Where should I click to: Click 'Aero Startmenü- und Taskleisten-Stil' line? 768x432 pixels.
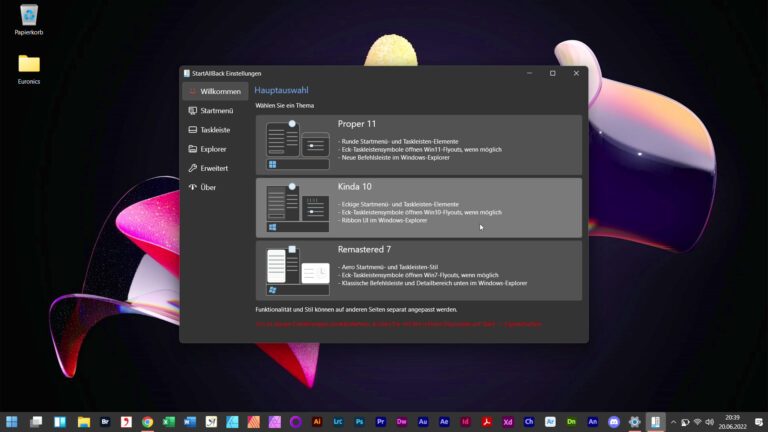pyautogui.click(x=388, y=267)
